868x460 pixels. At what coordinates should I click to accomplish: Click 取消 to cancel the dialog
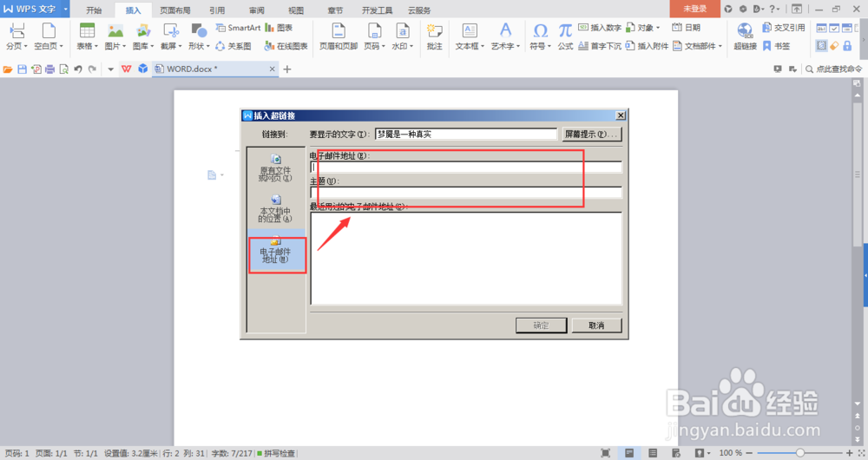click(x=596, y=325)
